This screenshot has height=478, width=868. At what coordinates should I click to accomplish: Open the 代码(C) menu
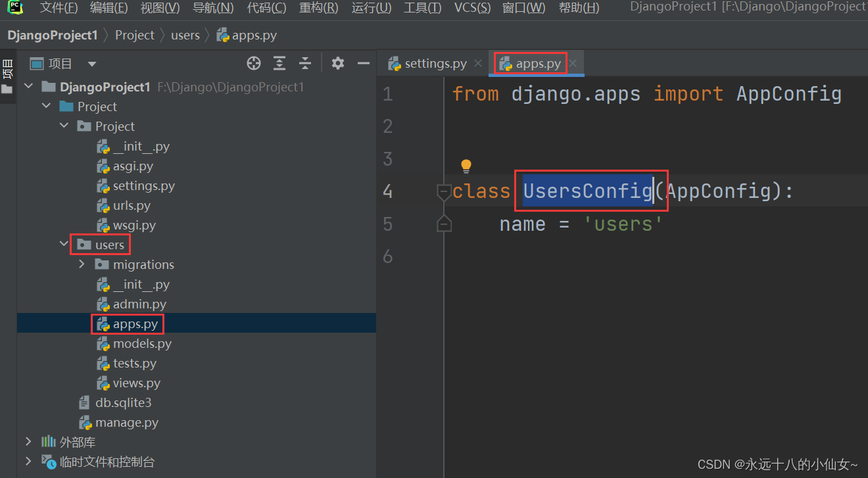pyautogui.click(x=266, y=8)
